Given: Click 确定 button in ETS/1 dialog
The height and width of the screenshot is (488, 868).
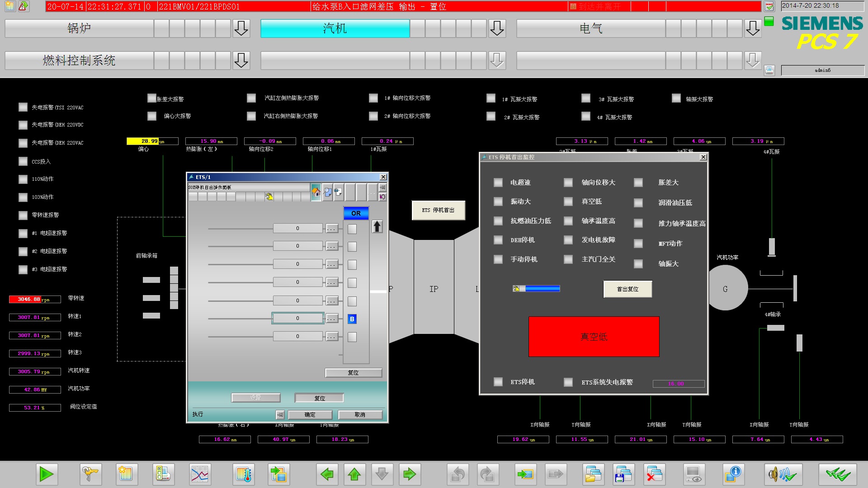Looking at the screenshot, I should coord(310,415).
